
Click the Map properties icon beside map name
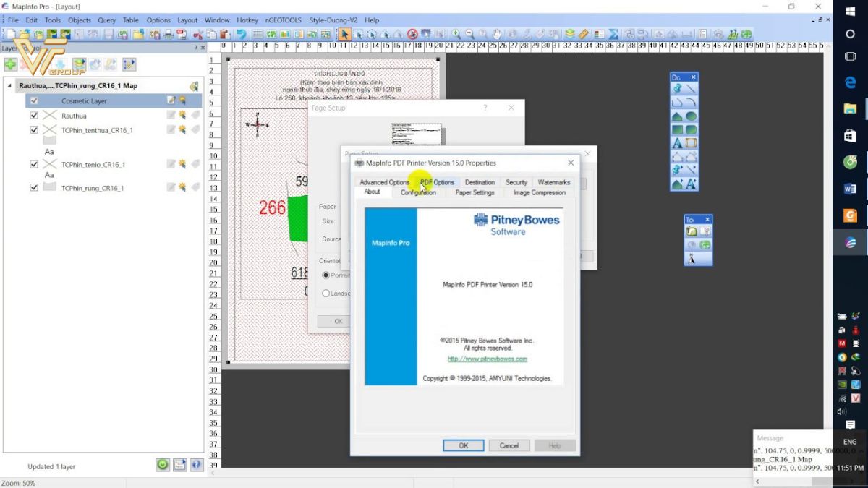click(x=193, y=86)
